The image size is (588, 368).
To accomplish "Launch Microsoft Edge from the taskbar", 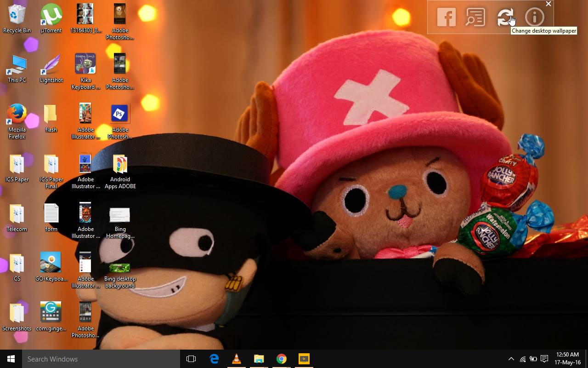I will 214,359.
